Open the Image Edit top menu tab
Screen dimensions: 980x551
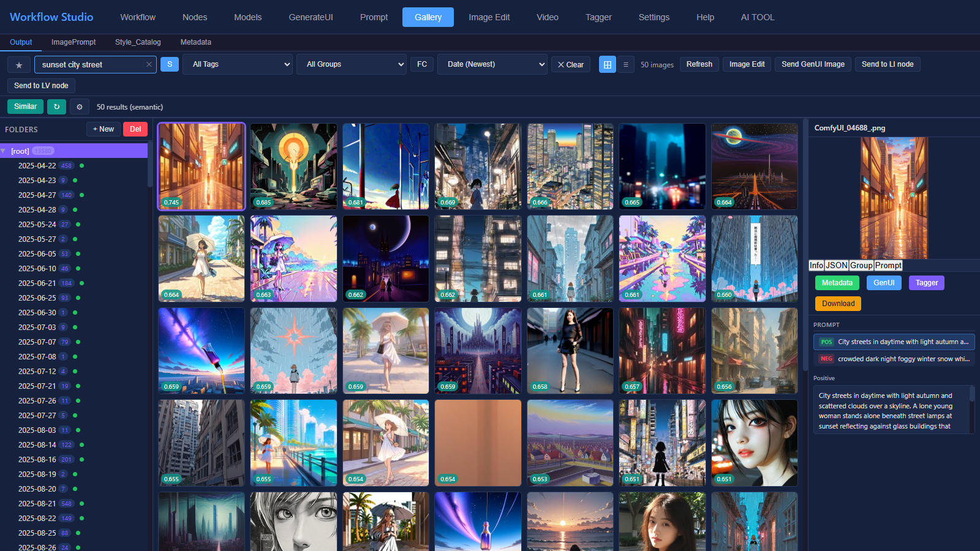point(489,17)
